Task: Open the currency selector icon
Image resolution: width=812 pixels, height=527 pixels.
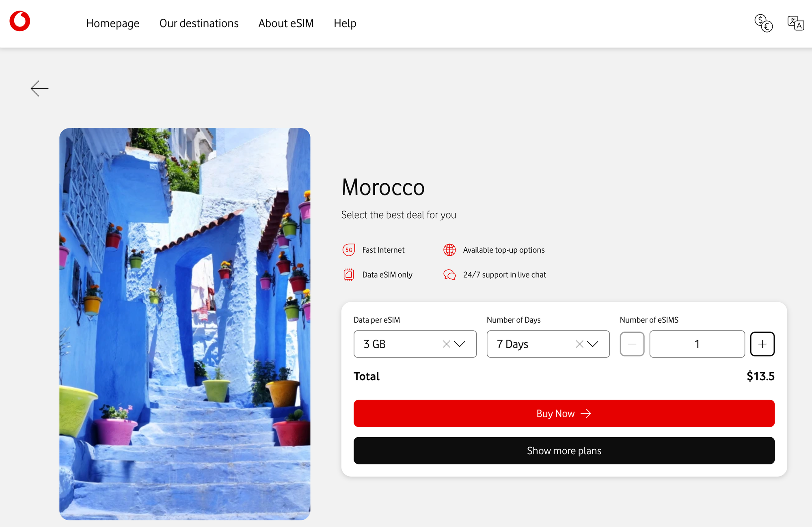Action: [763, 23]
